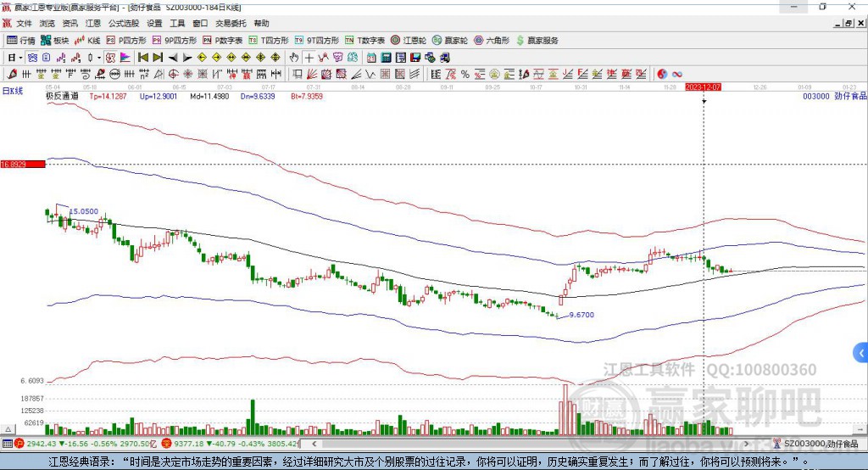Open the 公式选股 menu
This screenshot has width=868, height=470.
pos(124,23)
